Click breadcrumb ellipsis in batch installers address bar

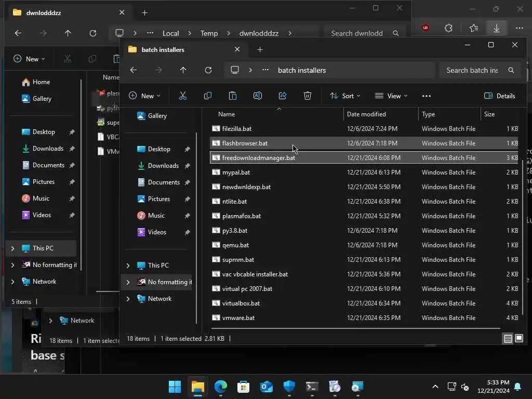click(x=265, y=70)
